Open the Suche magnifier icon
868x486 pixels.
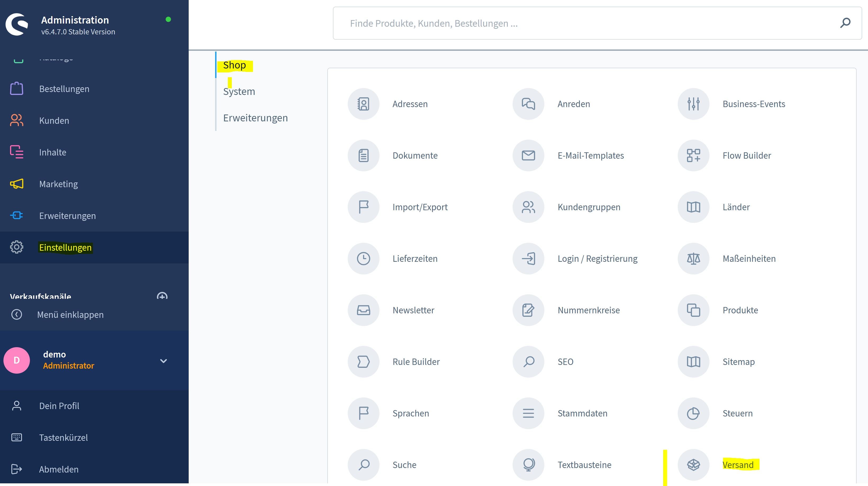[363, 465]
